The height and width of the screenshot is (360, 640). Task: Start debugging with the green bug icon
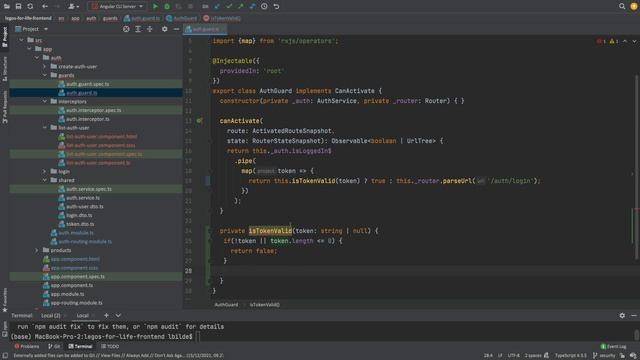tap(167, 7)
